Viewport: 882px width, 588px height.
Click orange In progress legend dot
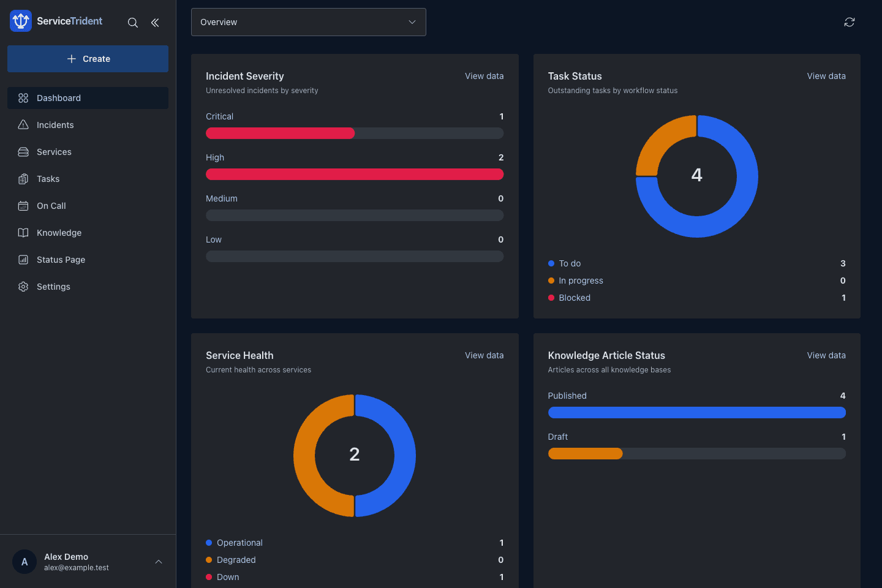551,281
